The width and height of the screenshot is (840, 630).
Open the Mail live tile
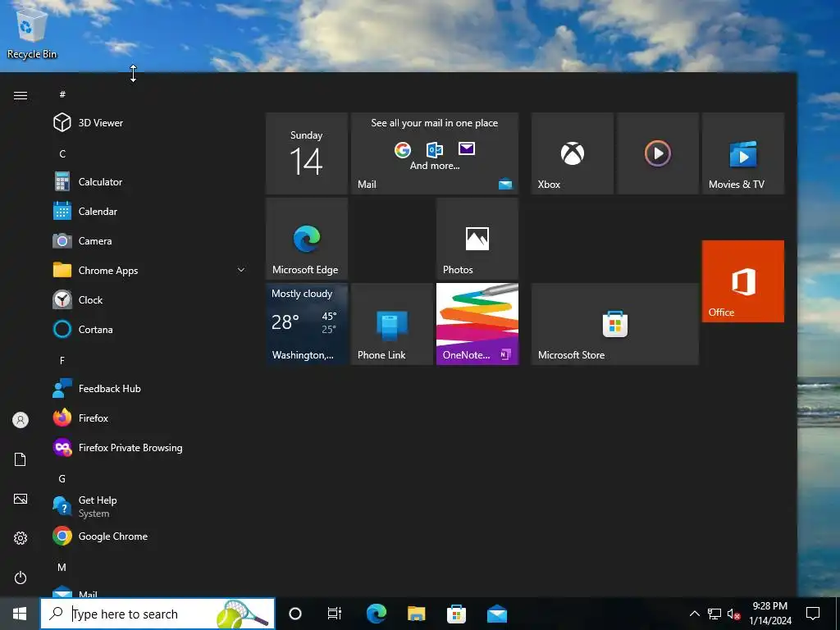(435, 153)
